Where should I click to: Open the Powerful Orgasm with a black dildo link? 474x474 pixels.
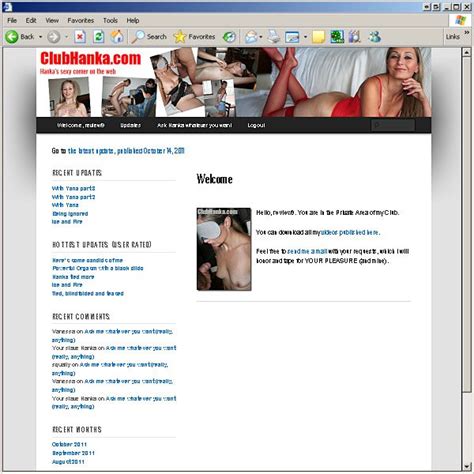pyautogui.click(x=98, y=268)
